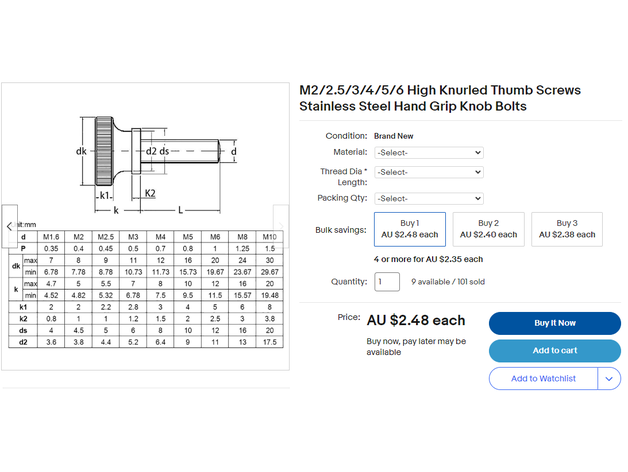Image resolution: width=628 pixels, height=472 pixels.
Task: Select Buy 3 at AU $2.38 each
Action: tap(566, 229)
